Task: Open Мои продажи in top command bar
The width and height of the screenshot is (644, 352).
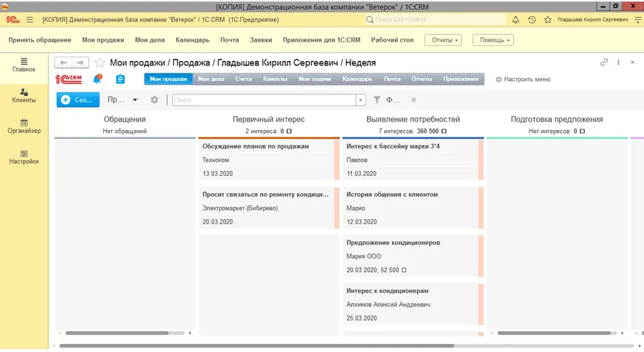Action: tap(103, 40)
